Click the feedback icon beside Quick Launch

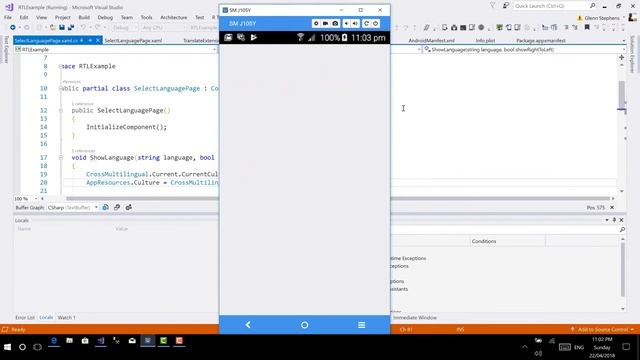[505, 6]
